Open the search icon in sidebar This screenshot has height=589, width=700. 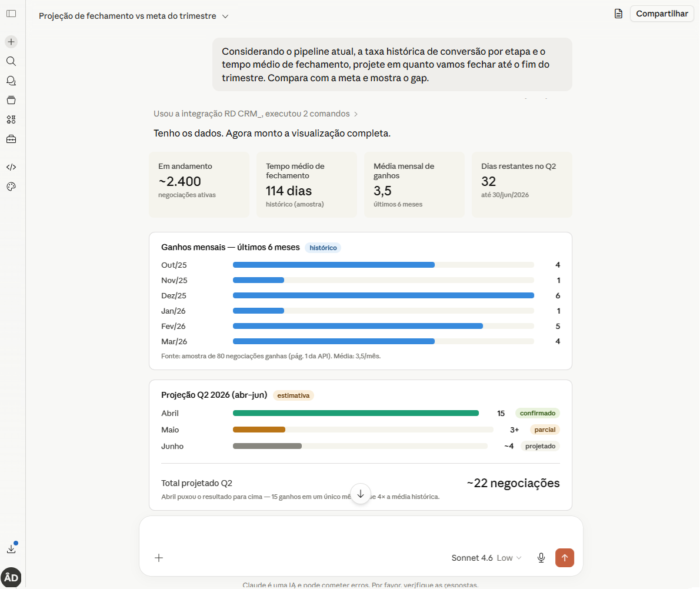point(11,61)
